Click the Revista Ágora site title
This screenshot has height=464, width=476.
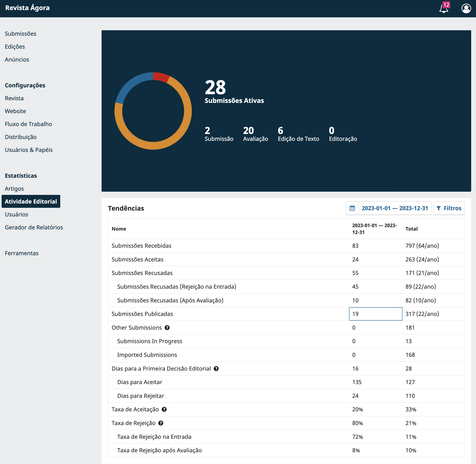[x=27, y=8]
